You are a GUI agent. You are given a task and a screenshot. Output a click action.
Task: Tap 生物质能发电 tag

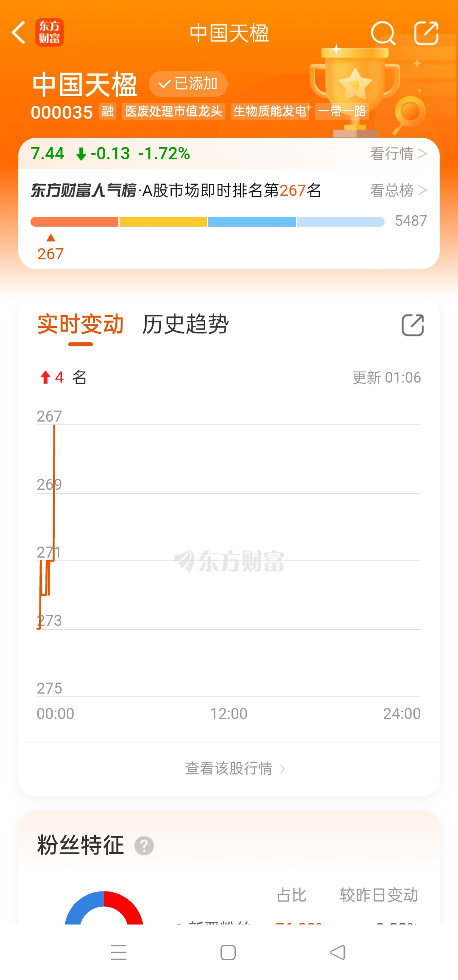coord(270,111)
